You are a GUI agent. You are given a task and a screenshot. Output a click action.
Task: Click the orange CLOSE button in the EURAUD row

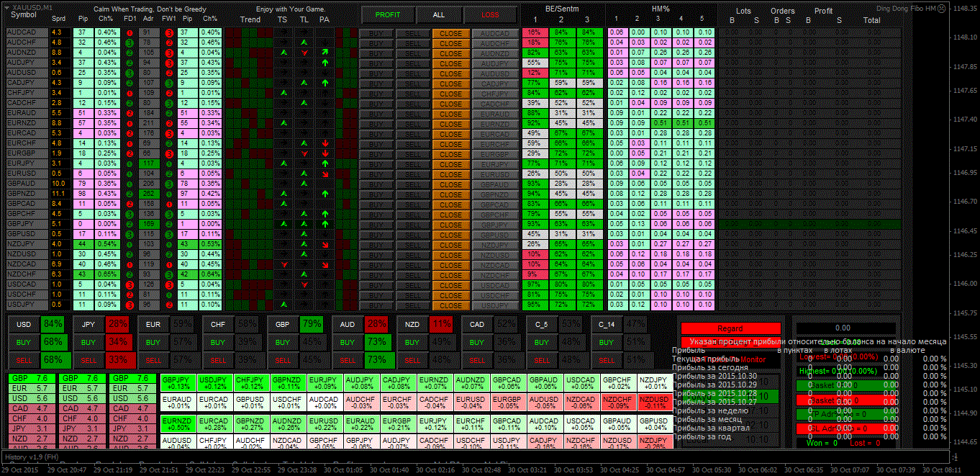451,114
